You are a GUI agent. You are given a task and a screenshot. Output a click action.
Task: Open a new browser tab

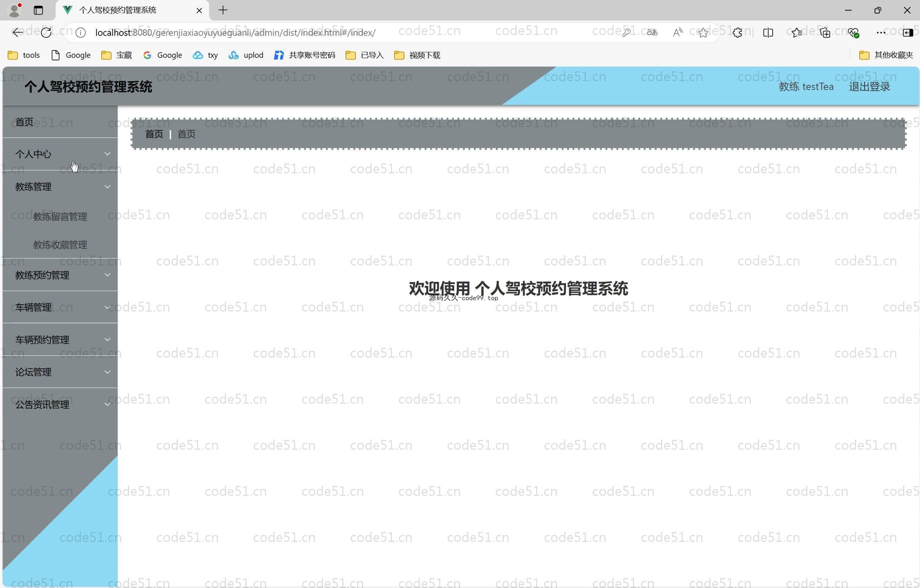(223, 10)
